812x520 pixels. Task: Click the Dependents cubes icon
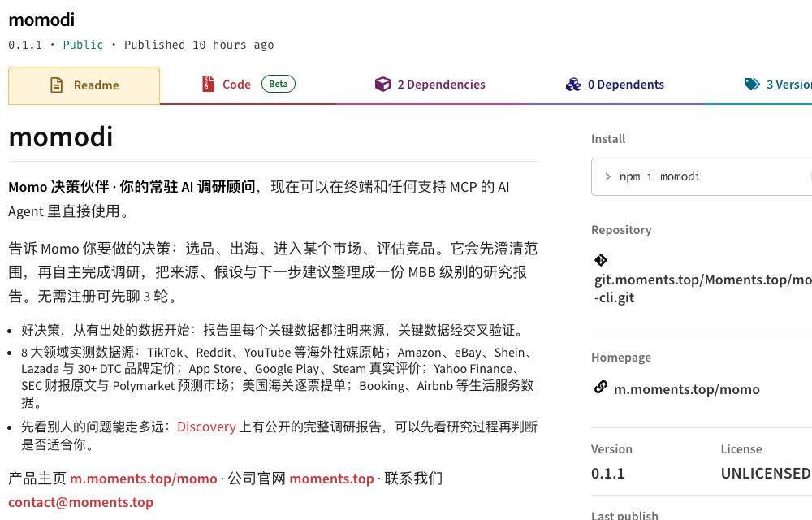pyautogui.click(x=573, y=84)
